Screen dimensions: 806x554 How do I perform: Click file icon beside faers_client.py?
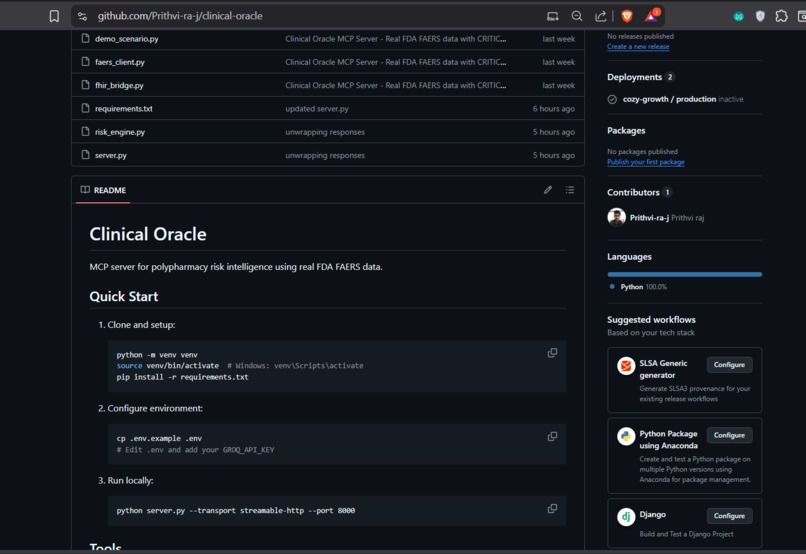[x=85, y=62]
